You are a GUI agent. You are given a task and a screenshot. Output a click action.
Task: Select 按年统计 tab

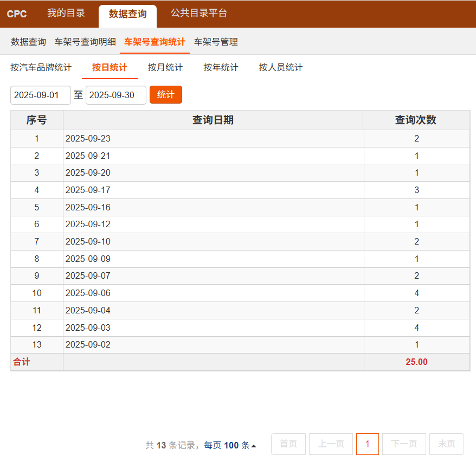221,67
